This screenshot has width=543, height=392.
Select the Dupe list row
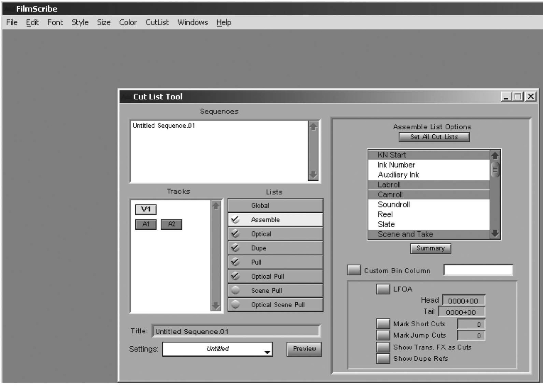pyautogui.click(x=275, y=248)
